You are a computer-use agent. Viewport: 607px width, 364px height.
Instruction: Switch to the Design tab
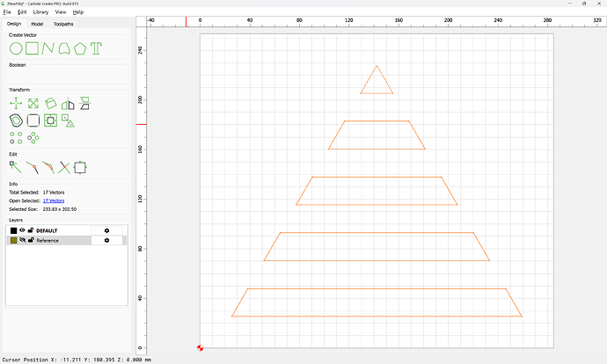point(14,24)
